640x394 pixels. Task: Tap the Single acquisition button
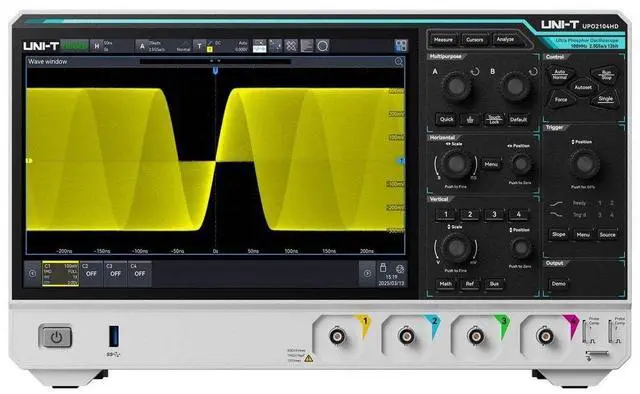[x=606, y=99]
